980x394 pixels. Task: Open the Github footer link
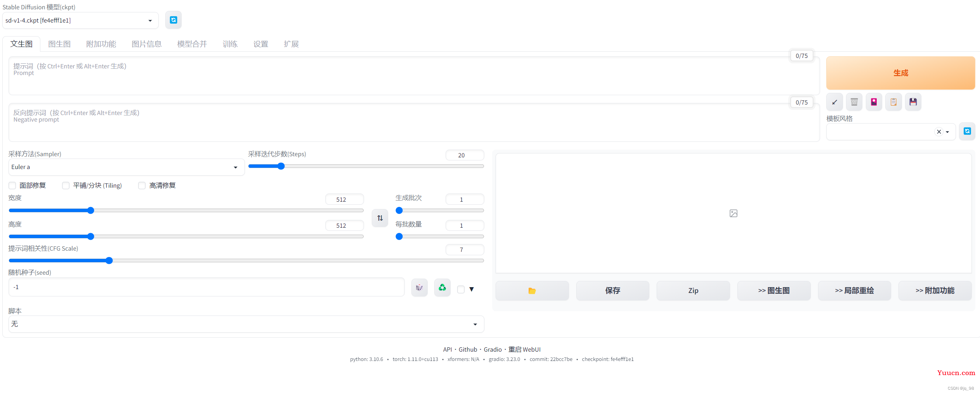[x=468, y=349]
